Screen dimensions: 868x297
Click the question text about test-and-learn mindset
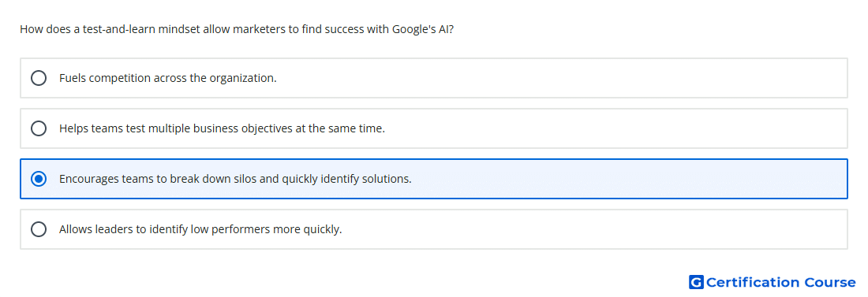[237, 29]
